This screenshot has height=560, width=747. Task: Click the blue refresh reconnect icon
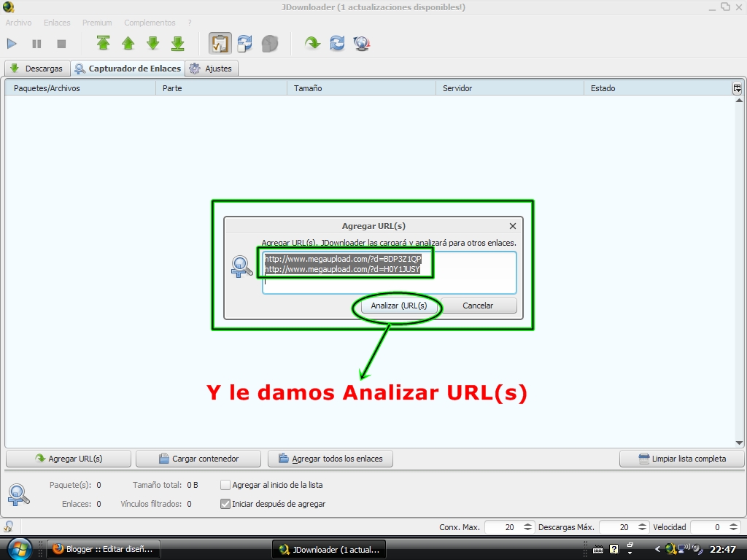(x=337, y=43)
